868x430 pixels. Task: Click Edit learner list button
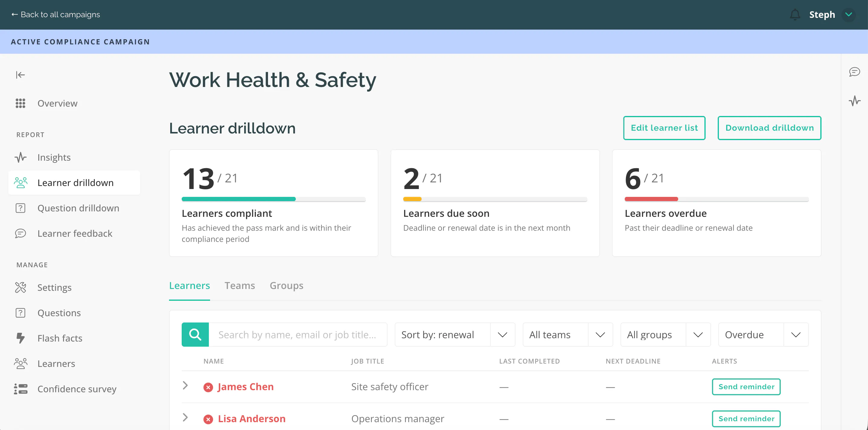(x=664, y=128)
